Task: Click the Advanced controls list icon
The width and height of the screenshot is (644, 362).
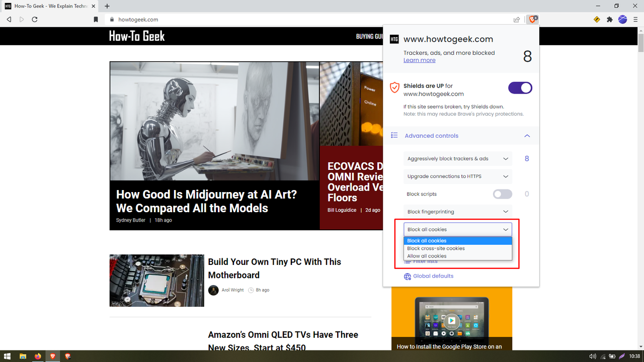Action: tap(393, 135)
